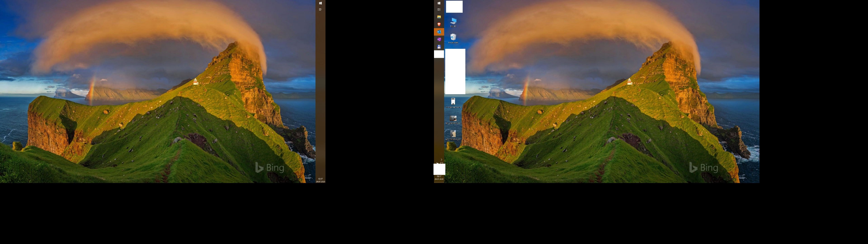868x244 pixels.
Task: Expand hidden system tray icons chevron
Action: [441, 160]
